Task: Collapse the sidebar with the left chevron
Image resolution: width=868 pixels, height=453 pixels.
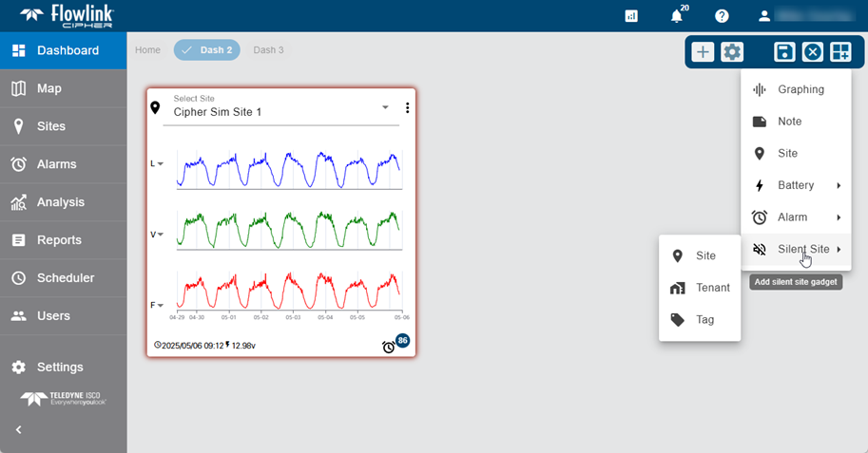Action: point(18,429)
